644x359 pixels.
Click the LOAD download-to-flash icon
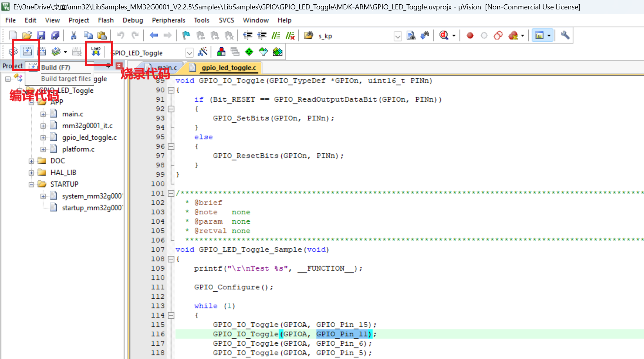96,52
